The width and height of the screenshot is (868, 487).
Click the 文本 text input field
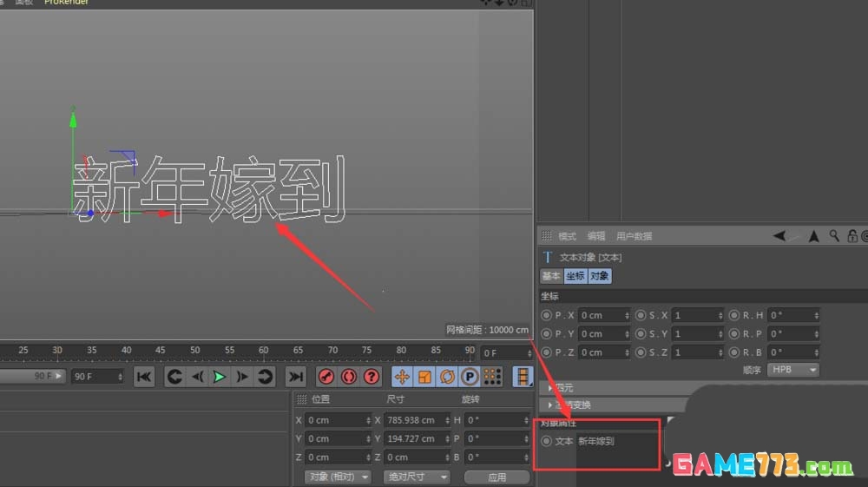pos(618,450)
